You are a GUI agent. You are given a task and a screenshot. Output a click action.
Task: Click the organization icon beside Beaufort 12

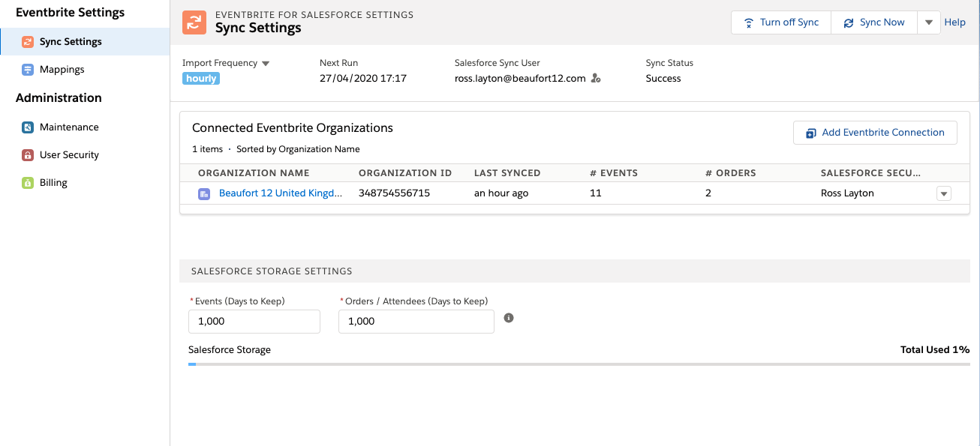coord(204,193)
